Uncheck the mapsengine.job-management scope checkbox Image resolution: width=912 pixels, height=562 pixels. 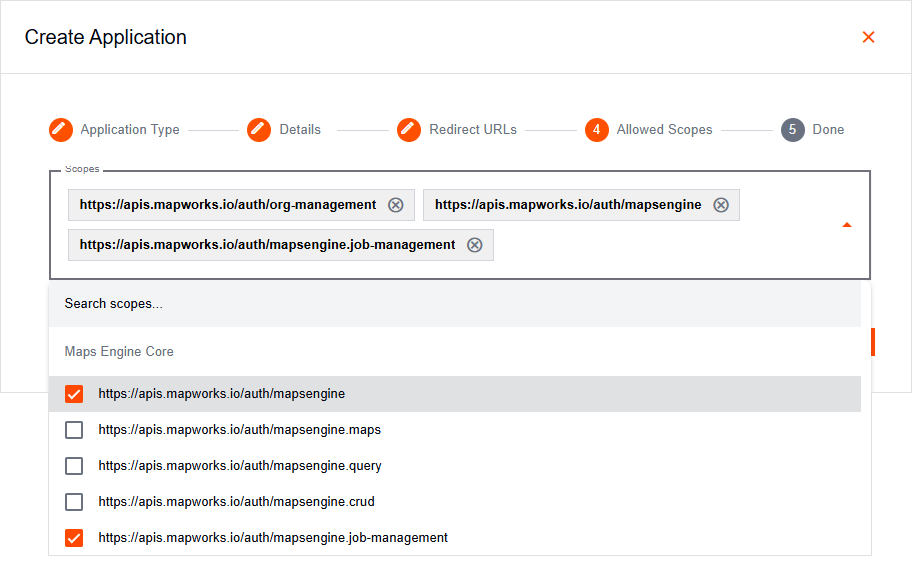pos(74,538)
